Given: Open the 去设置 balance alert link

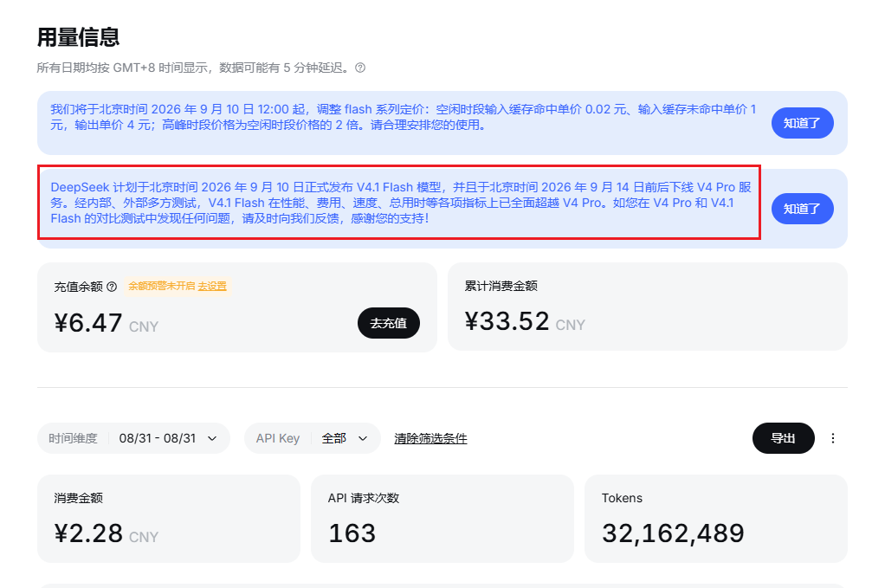Looking at the screenshot, I should 212,286.
